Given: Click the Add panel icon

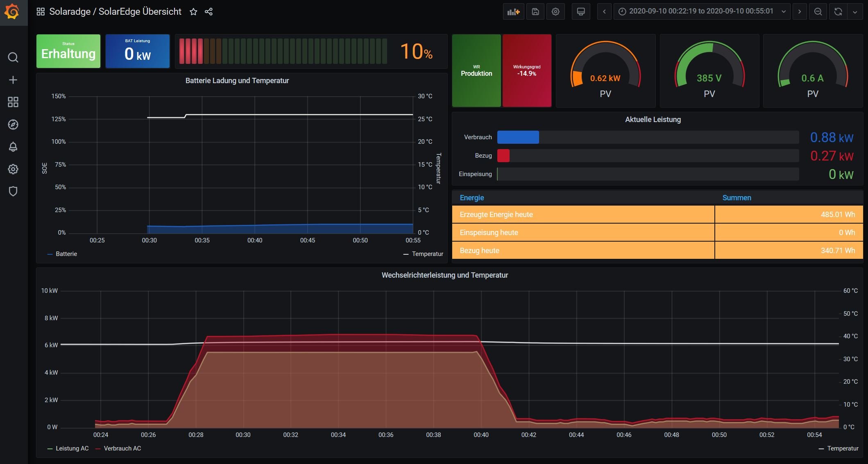Looking at the screenshot, I should click(513, 12).
